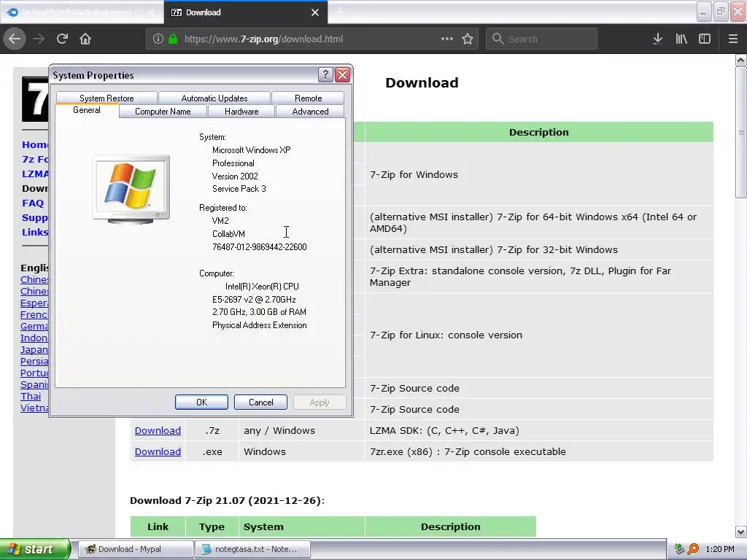Open a new browser tab

point(340,12)
